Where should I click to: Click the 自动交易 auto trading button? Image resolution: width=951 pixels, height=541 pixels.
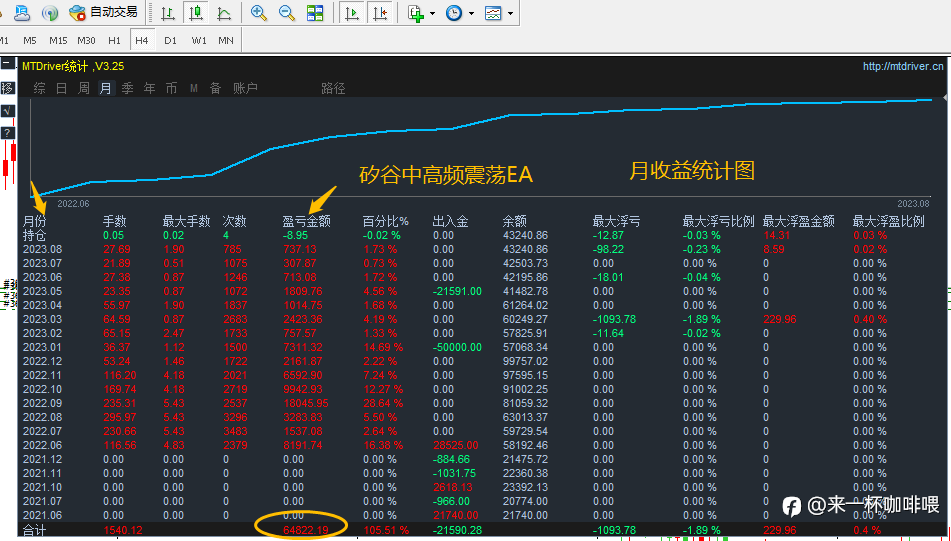pyautogui.click(x=103, y=12)
